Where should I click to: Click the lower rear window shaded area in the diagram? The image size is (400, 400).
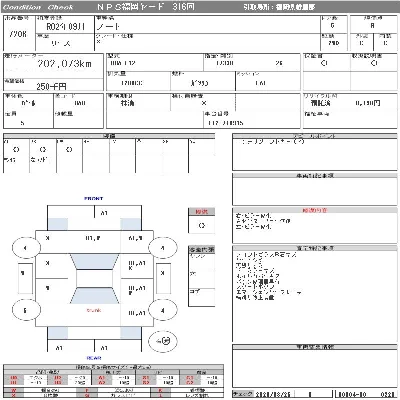click(94, 296)
